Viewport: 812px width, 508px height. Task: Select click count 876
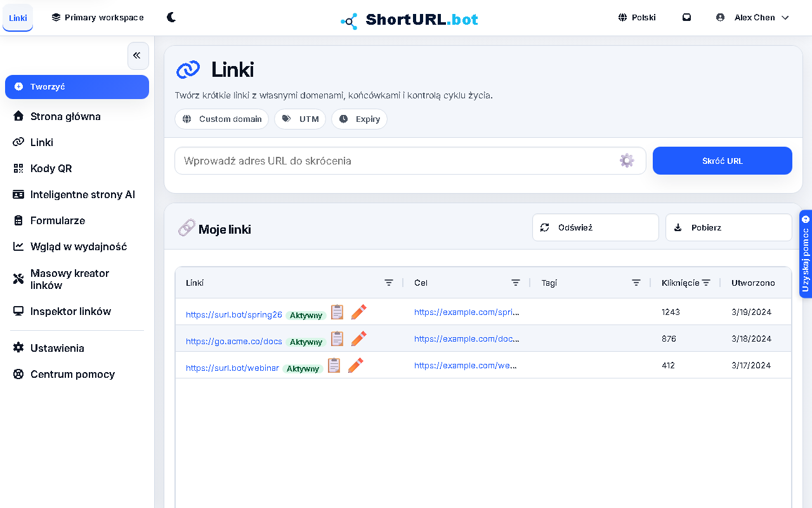pyautogui.click(x=669, y=338)
